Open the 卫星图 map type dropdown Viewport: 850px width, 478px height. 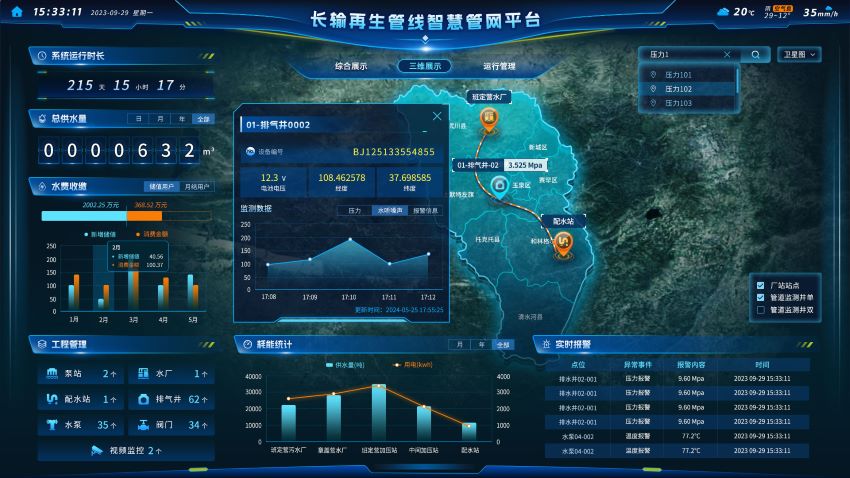pyautogui.click(x=799, y=55)
